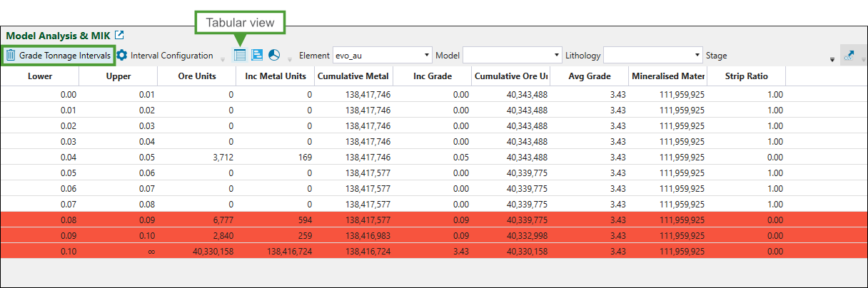Open the toolbar overflow arrow near Stage
Screen dimensions: 868x288
coord(832,60)
